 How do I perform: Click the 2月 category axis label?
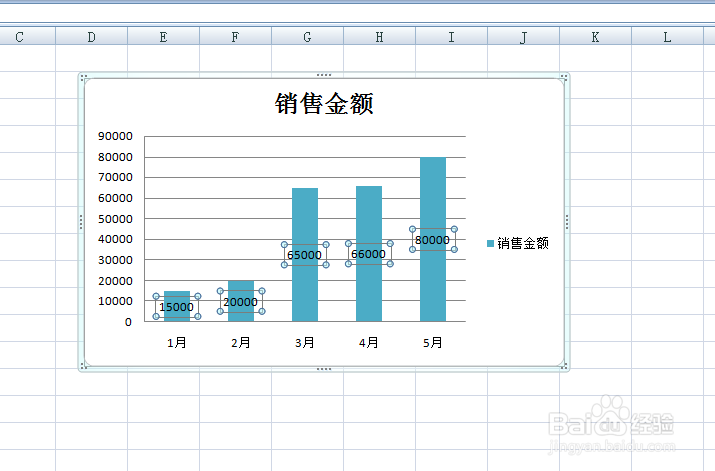coord(241,342)
